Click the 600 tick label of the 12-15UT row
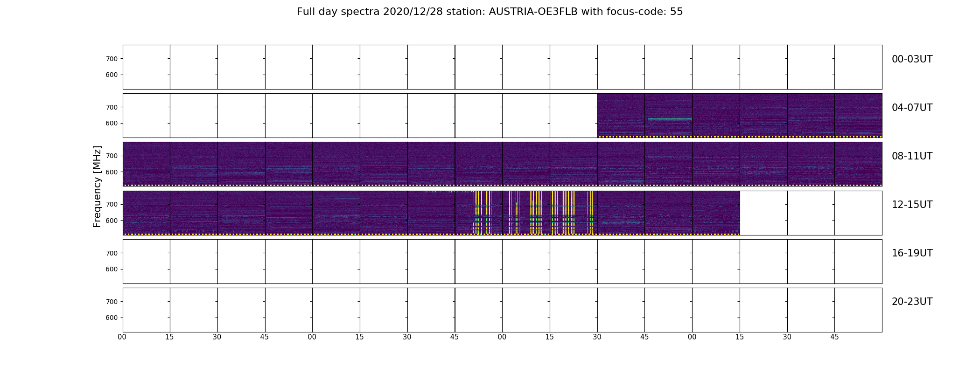Screen dimensions: 980x373 click(112, 221)
